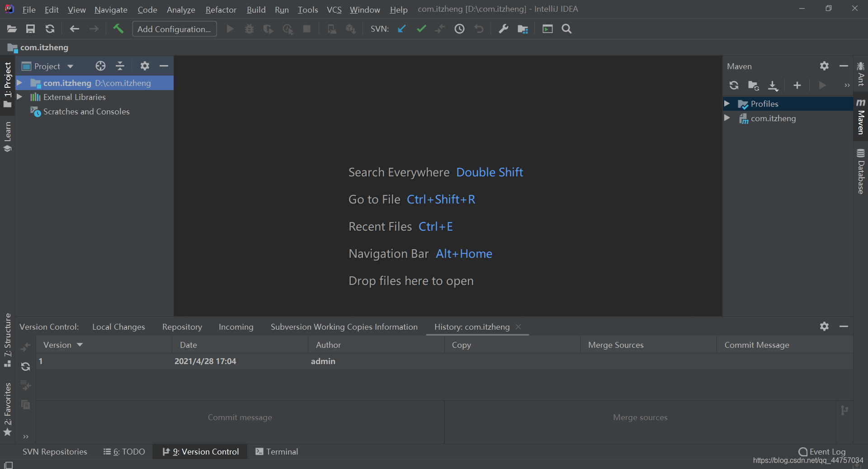Click the Add Configuration button
This screenshot has height=469, width=868.
click(x=174, y=29)
